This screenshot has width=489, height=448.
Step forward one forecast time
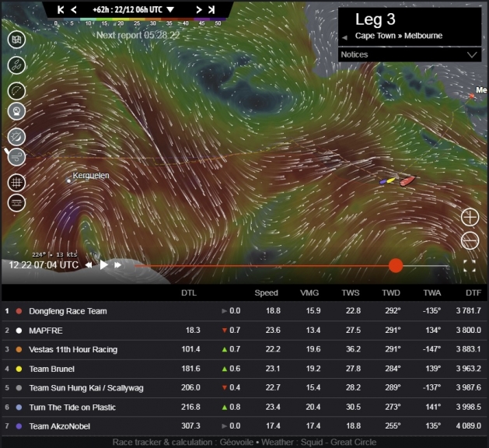click(x=199, y=10)
